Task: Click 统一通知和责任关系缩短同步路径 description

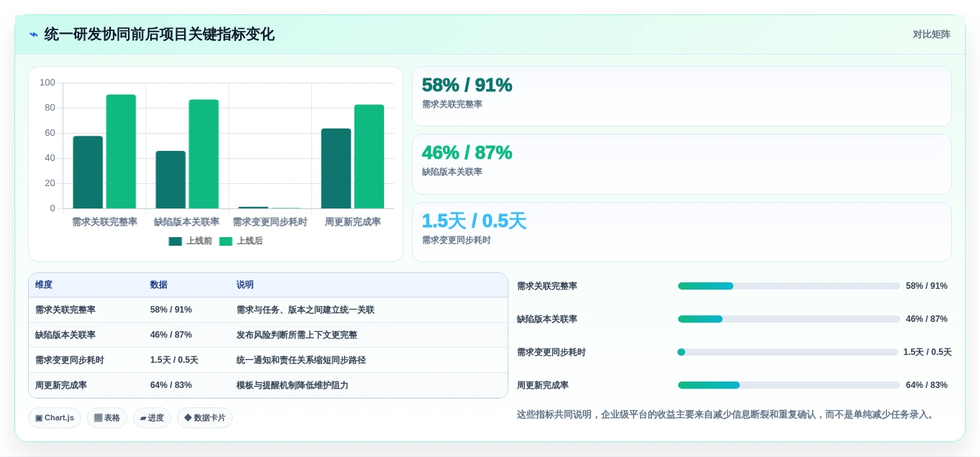Action: (x=301, y=360)
